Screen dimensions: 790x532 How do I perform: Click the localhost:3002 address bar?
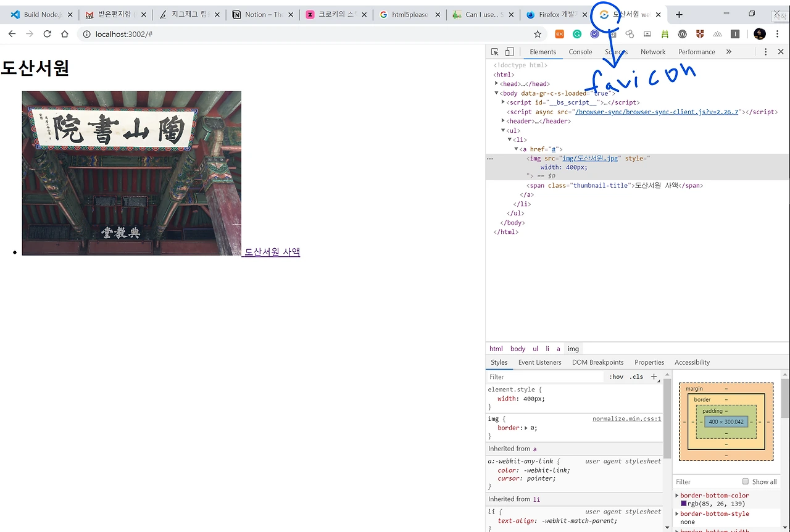(x=312, y=34)
